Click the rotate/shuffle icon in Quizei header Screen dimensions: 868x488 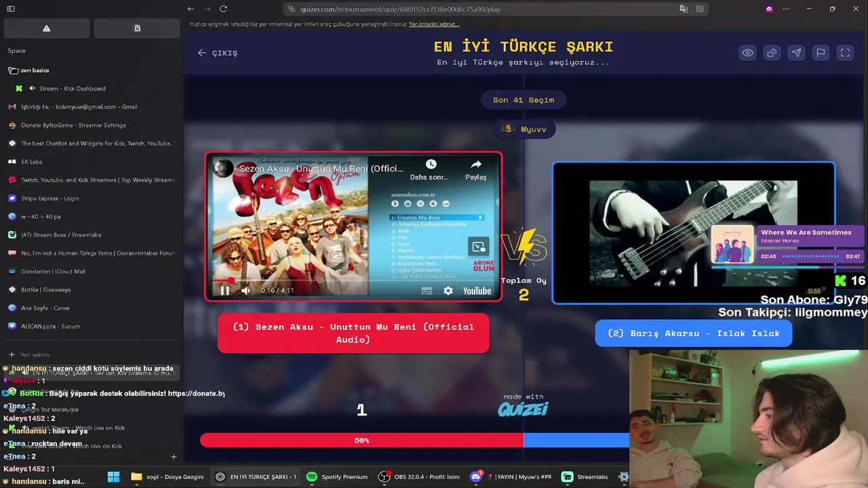(772, 53)
